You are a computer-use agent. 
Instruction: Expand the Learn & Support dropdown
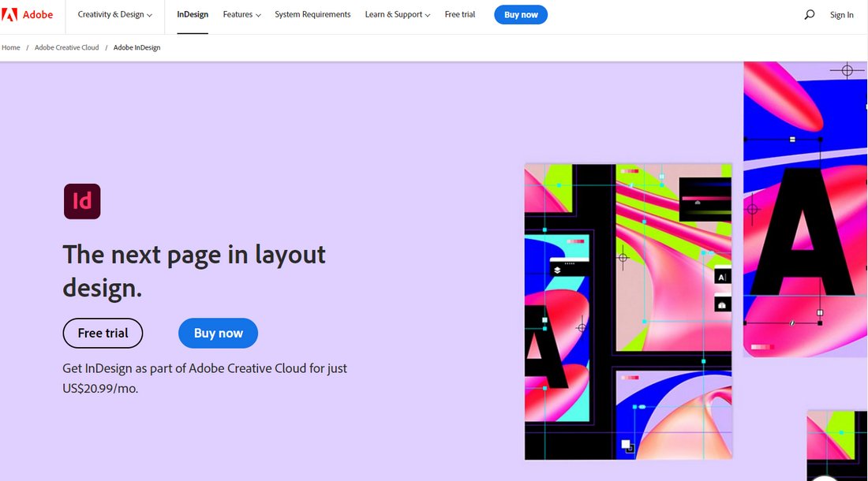tap(398, 14)
